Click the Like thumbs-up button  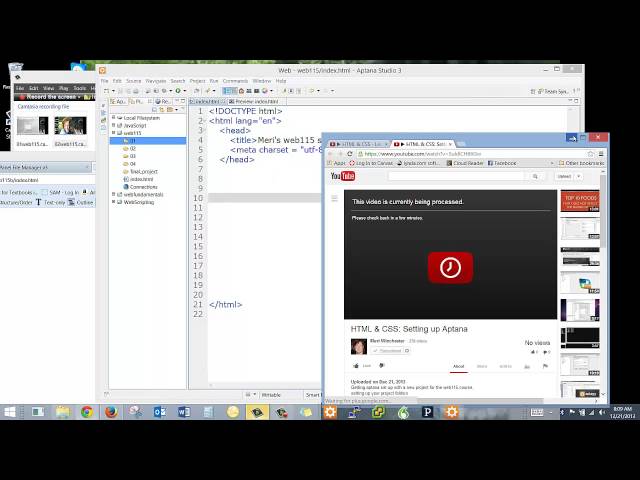pyautogui.click(x=362, y=366)
